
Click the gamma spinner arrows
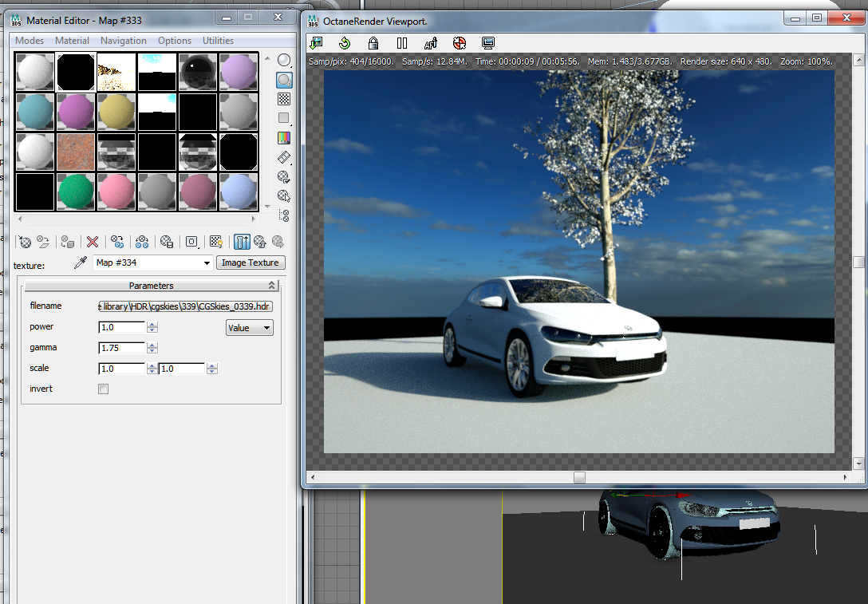coord(152,348)
